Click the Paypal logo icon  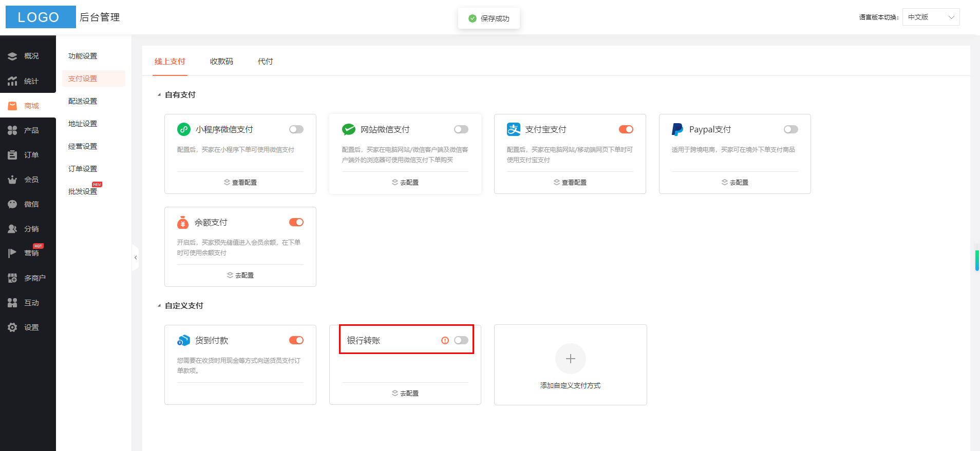[x=677, y=129]
